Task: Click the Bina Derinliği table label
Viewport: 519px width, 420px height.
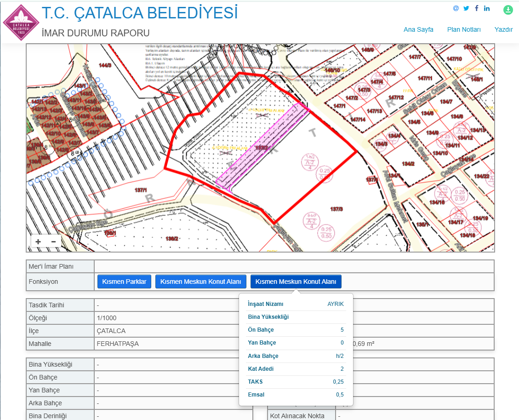Action: tap(48, 416)
